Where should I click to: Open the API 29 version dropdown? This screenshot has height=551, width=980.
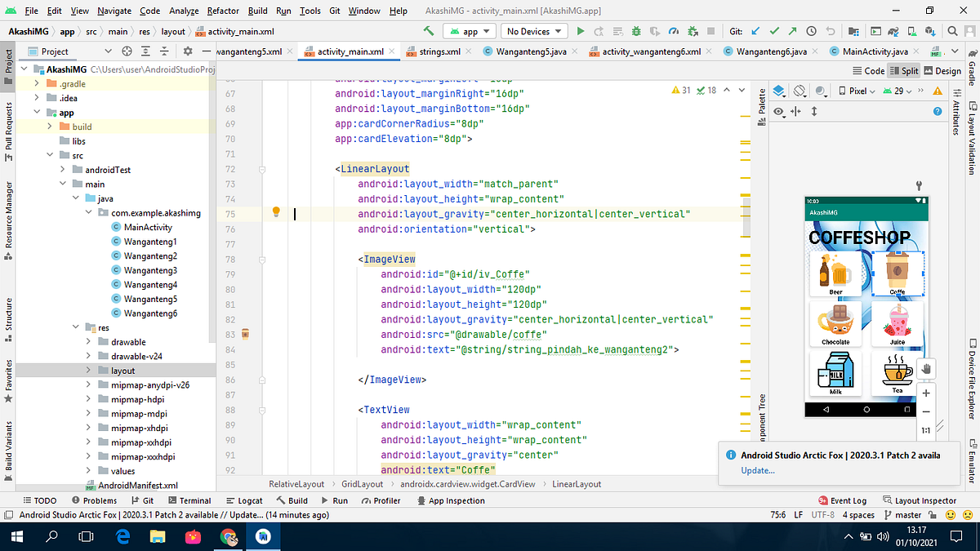point(898,91)
